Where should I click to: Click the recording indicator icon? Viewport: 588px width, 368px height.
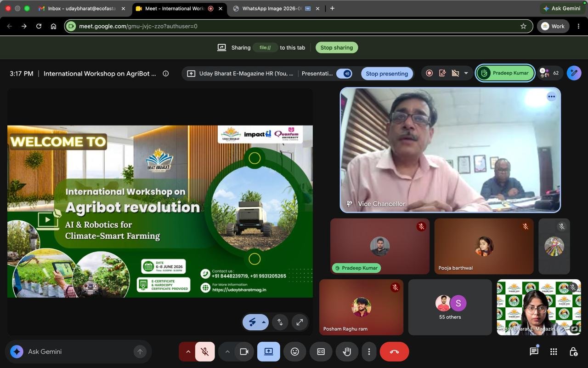(429, 73)
